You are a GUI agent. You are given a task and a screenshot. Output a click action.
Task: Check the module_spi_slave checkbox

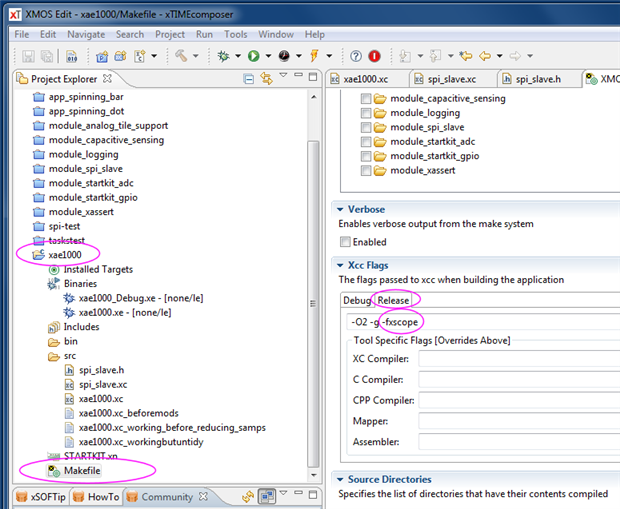tap(366, 127)
